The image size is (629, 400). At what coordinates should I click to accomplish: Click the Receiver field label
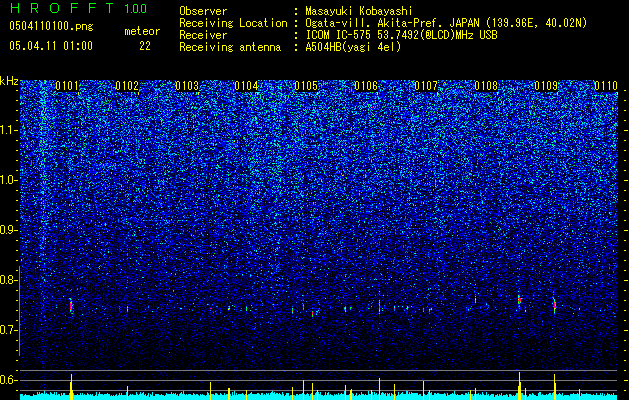pyautogui.click(x=203, y=35)
